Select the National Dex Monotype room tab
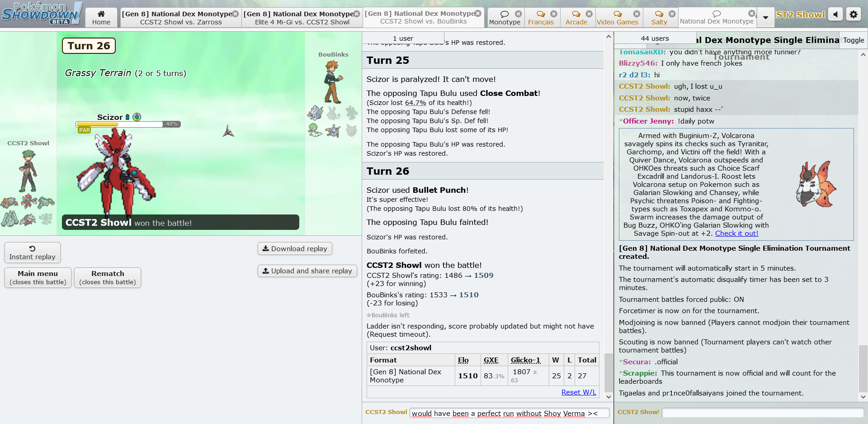 point(717,18)
